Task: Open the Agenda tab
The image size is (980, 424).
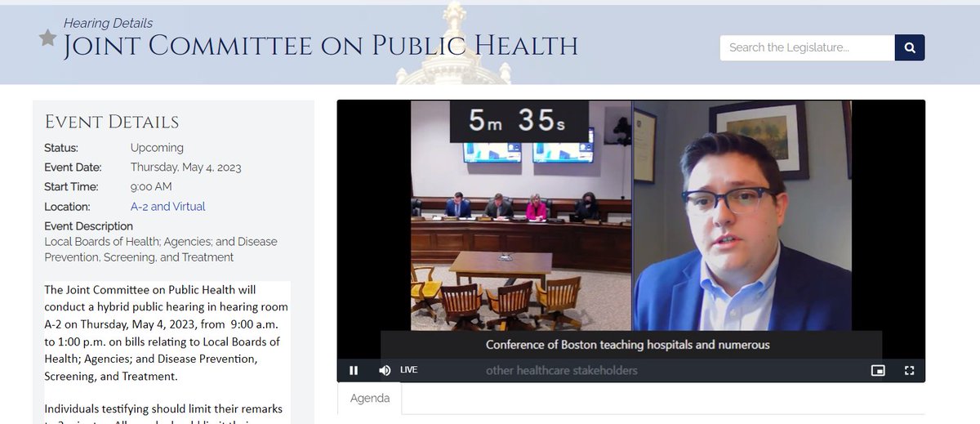Action: tap(370, 399)
